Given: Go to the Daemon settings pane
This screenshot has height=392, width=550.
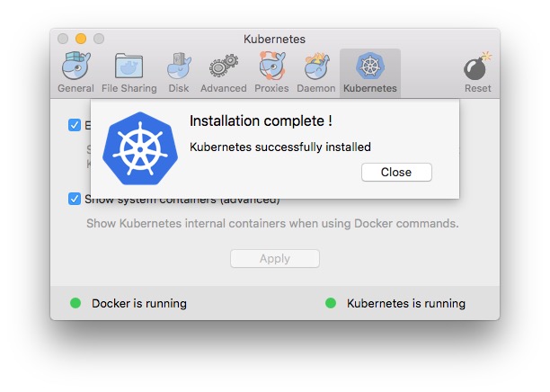Looking at the screenshot, I should (315, 73).
